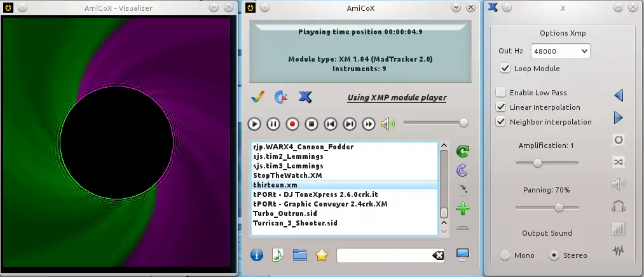The width and height of the screenshot is (644, 277).
Task: Click the colorful checkmark icon in AmiCoX
Action: click(x=258, y=97)
